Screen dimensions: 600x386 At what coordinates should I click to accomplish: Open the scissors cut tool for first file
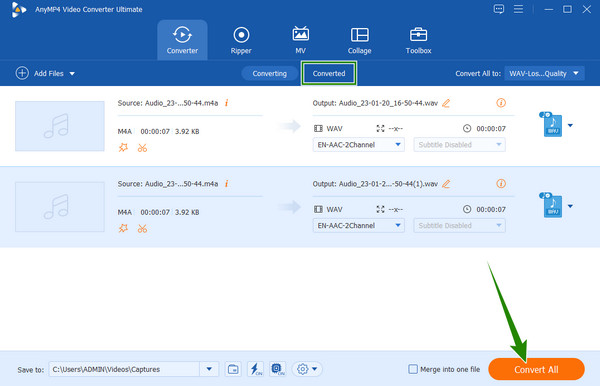142,148
